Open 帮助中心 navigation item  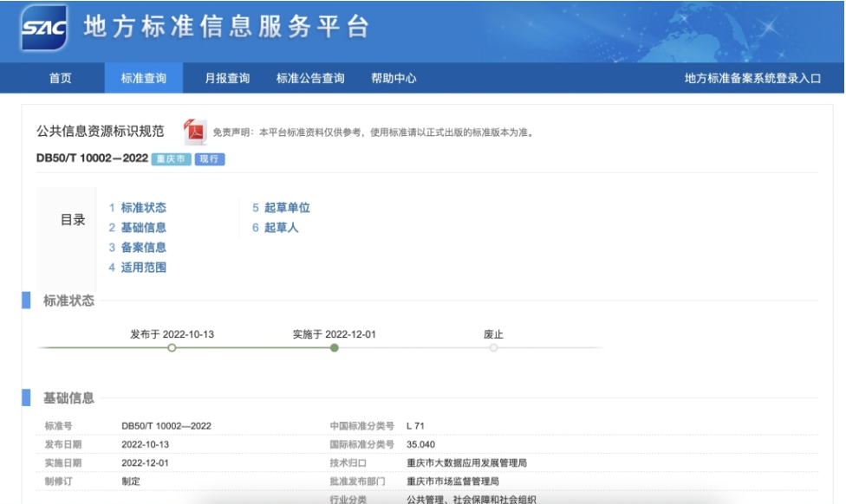394,78
